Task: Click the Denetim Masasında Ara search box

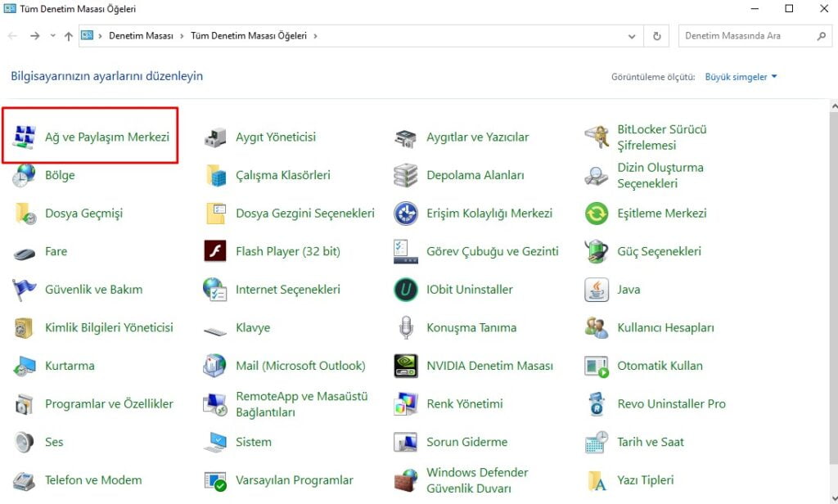Action: (x=746, y=36)
